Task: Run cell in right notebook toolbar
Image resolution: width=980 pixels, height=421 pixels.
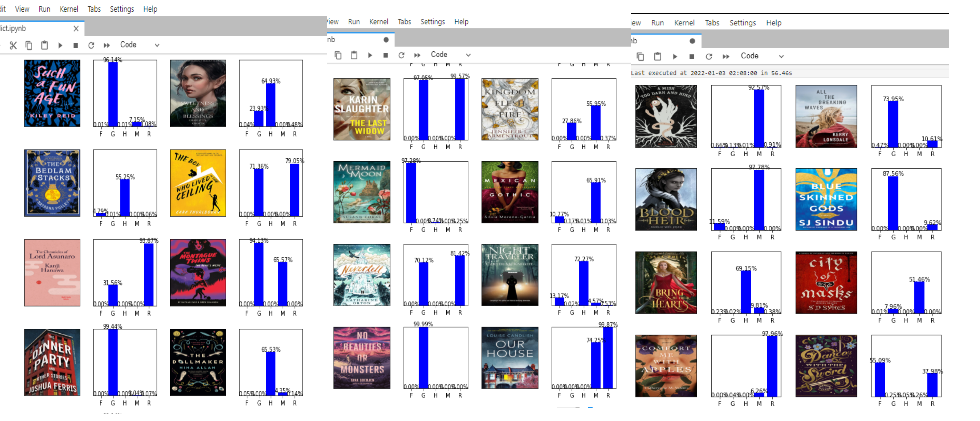Action: (x=675, y=57)
